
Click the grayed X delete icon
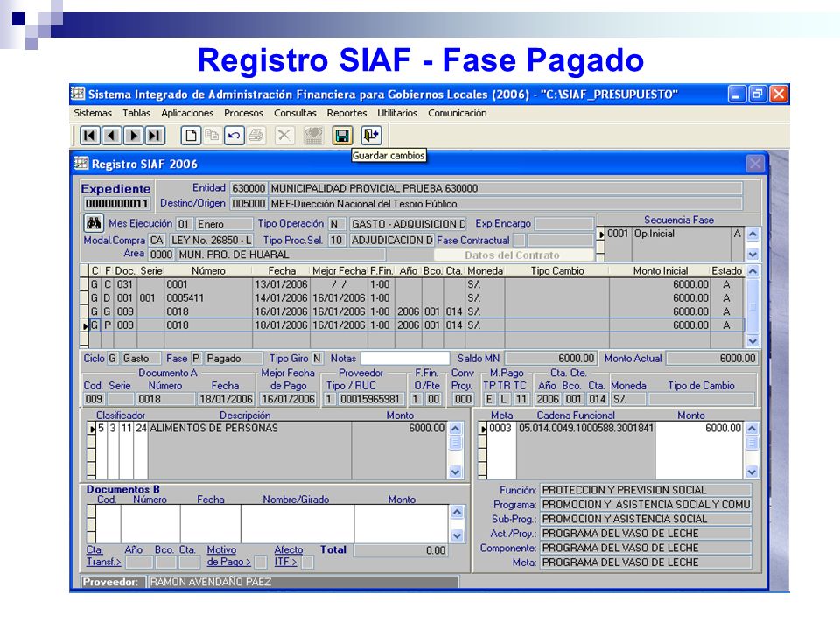[x=283, y=136]
